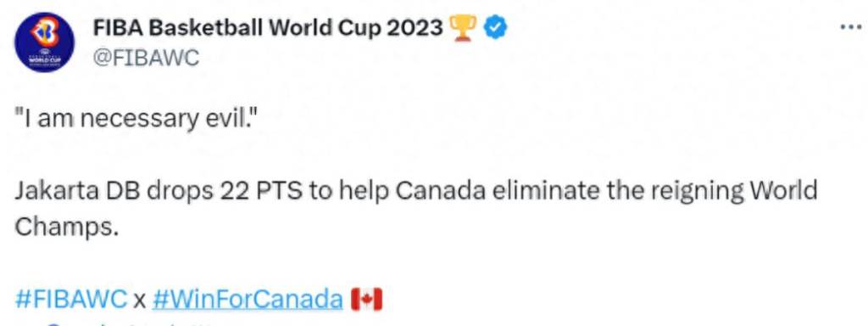The width and height of the screenshot is (868, 326).
Task: Click the blue verified checkmark badge
Action: 495,27
